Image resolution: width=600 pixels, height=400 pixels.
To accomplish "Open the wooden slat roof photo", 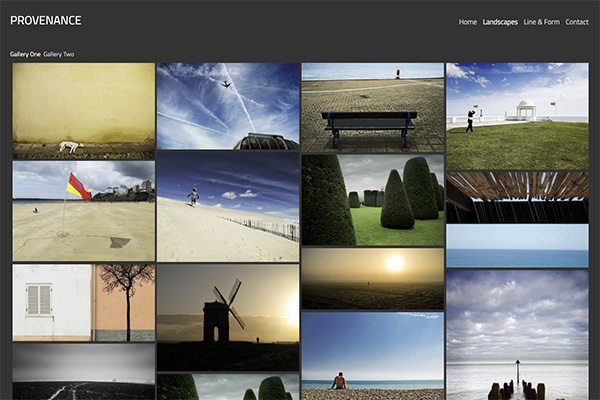I will pos(517,198).
